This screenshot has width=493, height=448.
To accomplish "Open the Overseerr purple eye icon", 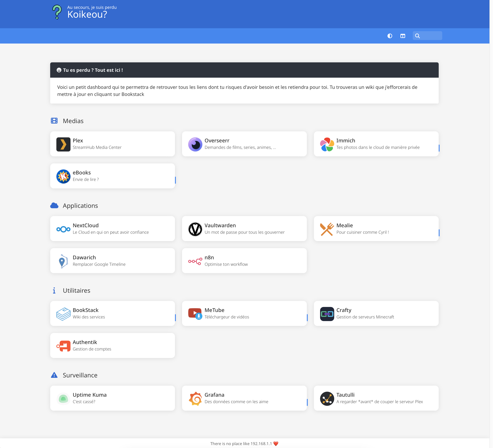I will click(195, 144).
